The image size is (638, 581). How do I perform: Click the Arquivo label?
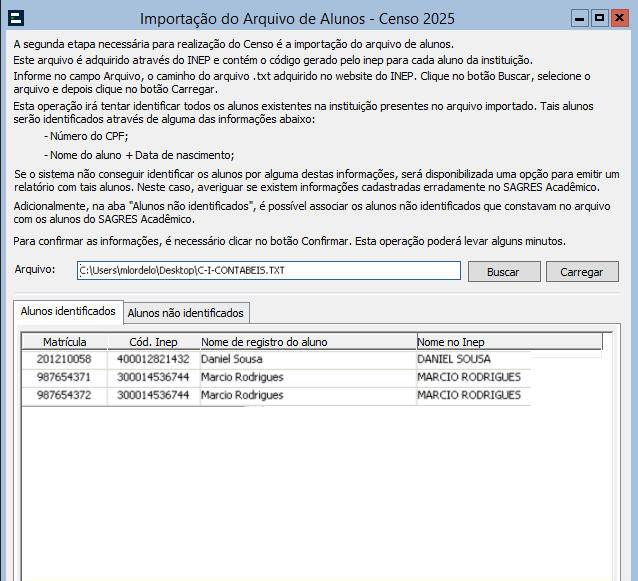[x=35, y=269]
